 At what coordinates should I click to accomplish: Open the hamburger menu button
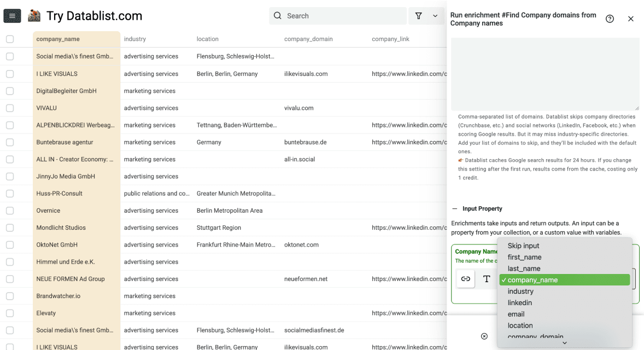point(12,16)
